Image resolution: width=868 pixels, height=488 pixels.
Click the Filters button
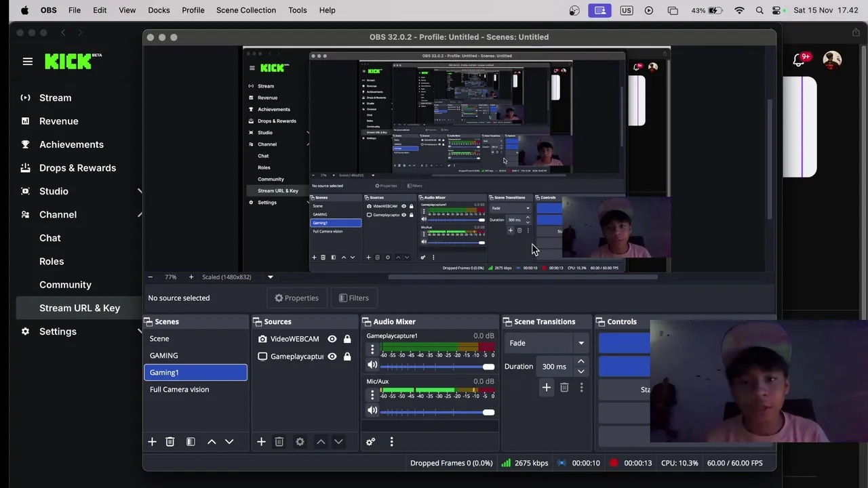[354, 298]
